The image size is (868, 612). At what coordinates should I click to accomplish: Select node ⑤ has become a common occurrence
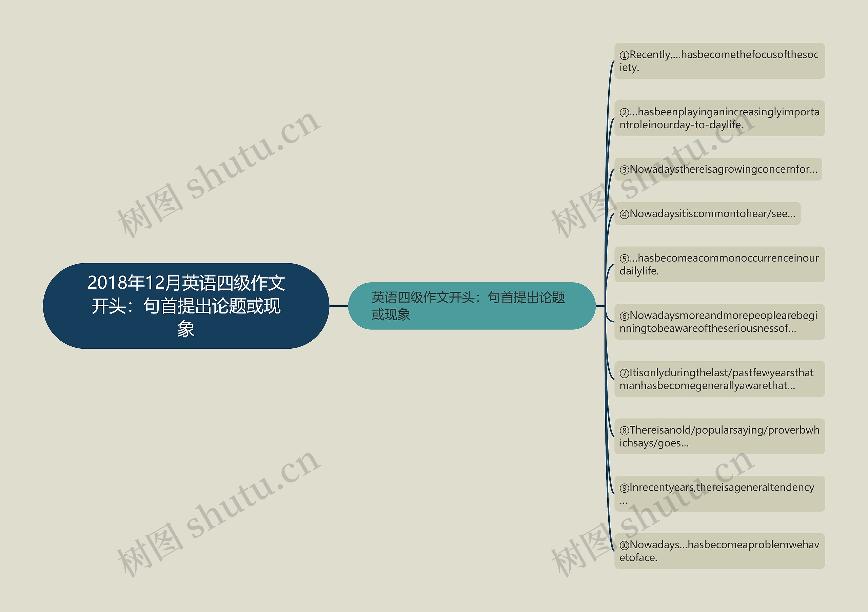click(x=719, y=264)
